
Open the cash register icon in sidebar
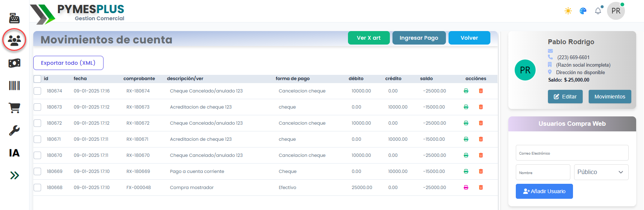coord(14,18)
